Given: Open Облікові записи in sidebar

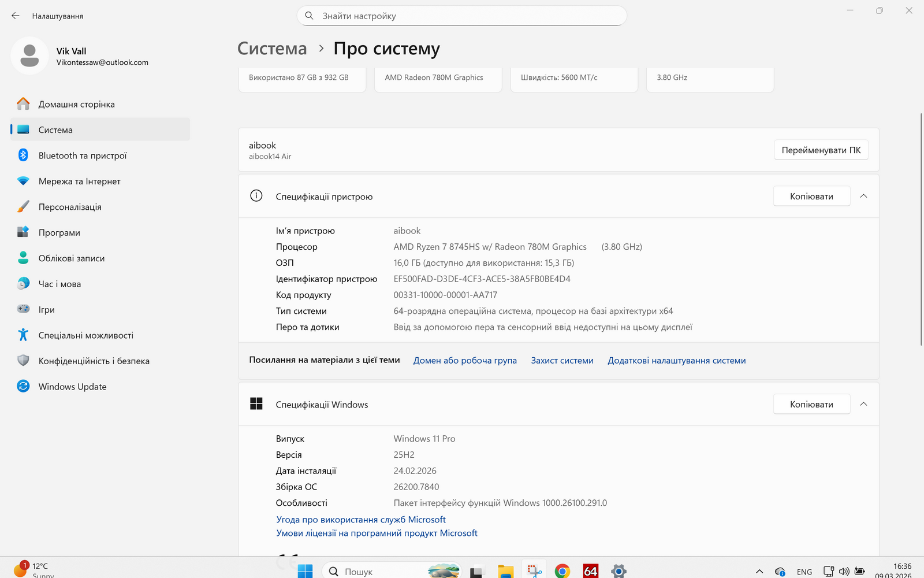Looking at the screenshot, I should [72, 258].
